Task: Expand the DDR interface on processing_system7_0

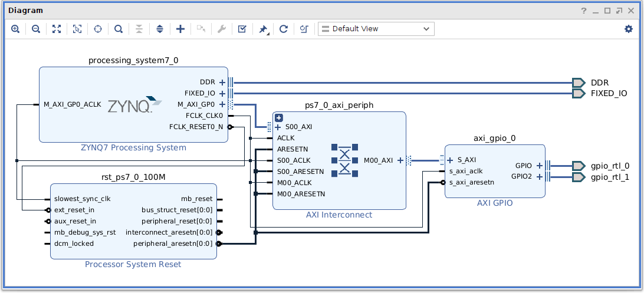Action: pos(222,83)
